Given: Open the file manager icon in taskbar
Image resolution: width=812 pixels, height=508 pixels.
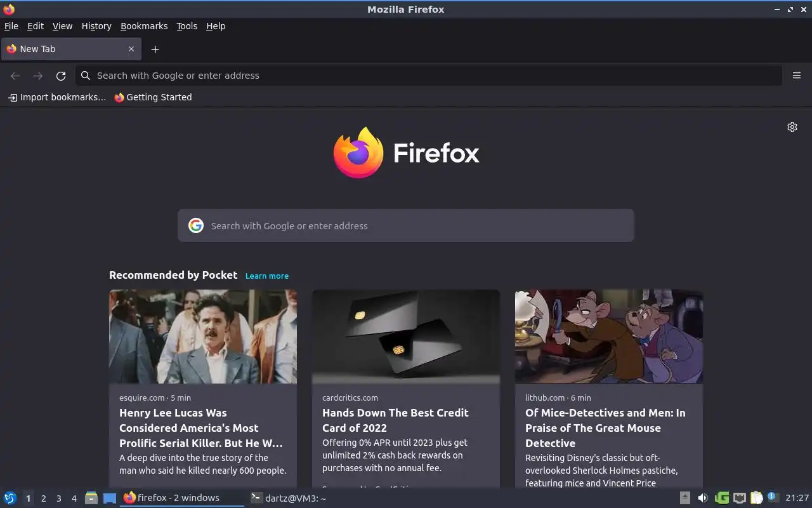Looking at the screenshot, I should coord(91,498).
